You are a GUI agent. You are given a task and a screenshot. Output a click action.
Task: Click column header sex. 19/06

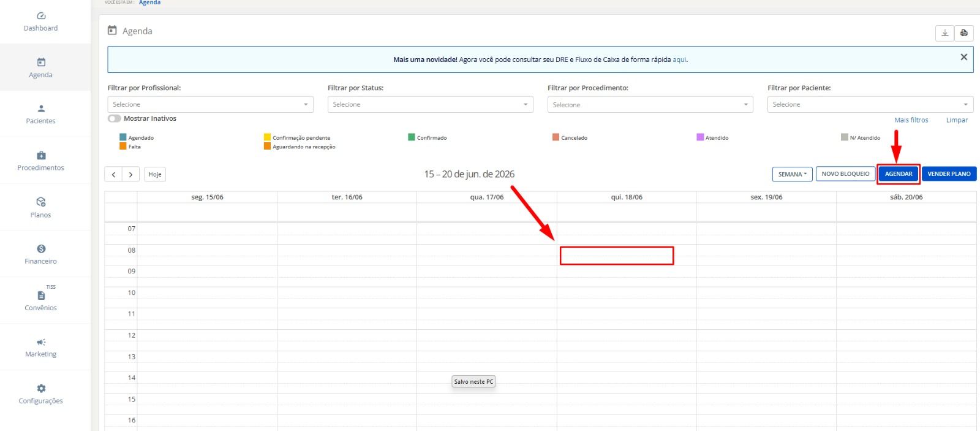point(766,197)
